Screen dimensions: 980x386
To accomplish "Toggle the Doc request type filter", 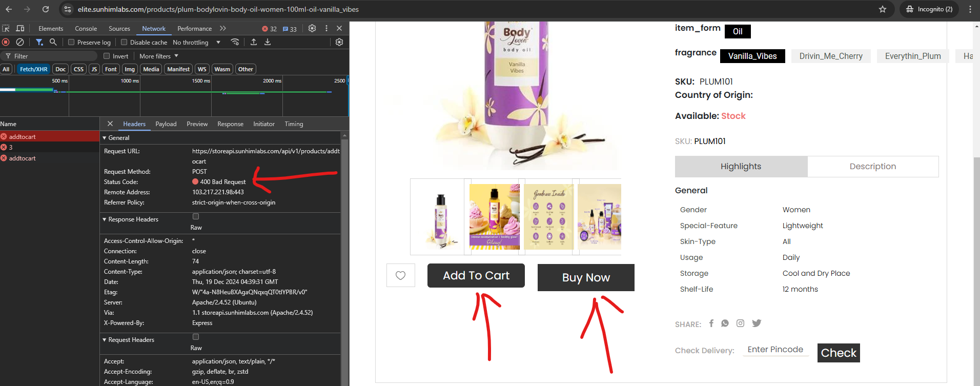I will [x=60, y=69].
